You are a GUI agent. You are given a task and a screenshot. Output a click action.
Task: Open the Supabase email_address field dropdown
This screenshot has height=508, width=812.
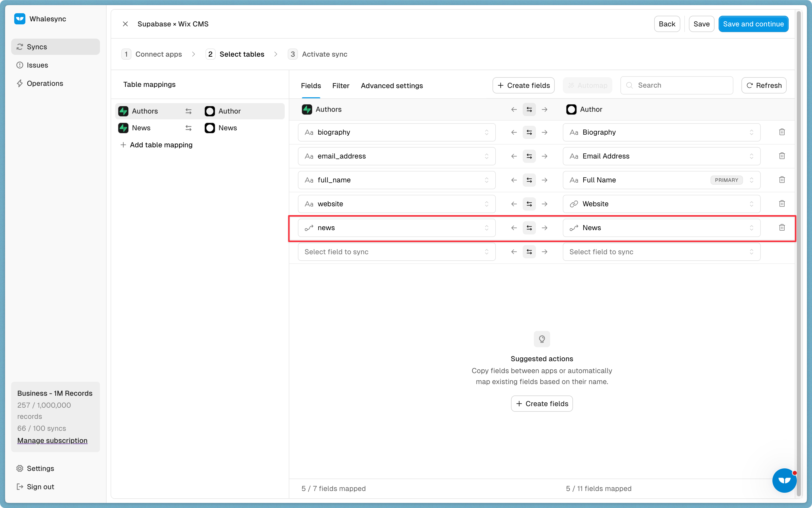397,156
